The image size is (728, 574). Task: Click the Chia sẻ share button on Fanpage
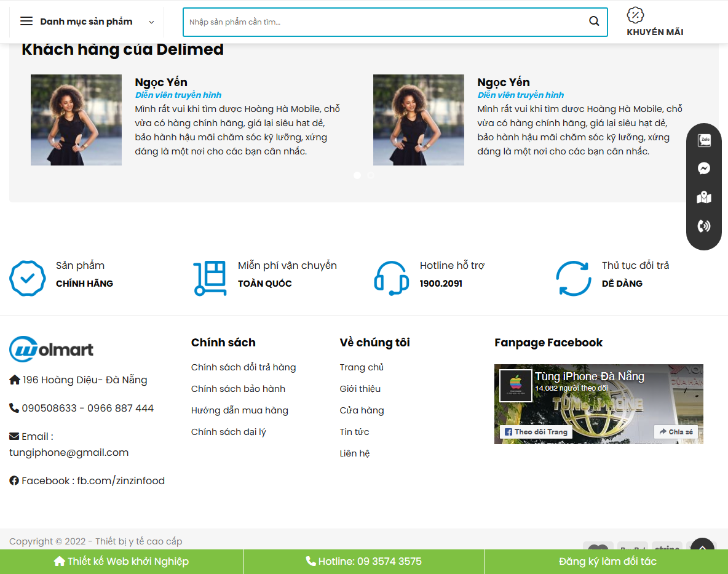676,432
